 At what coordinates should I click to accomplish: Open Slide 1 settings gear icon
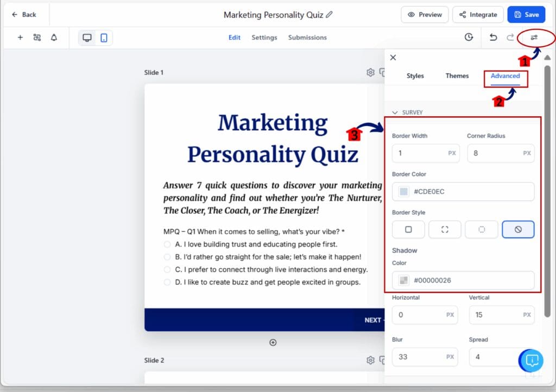coord(370,72)
